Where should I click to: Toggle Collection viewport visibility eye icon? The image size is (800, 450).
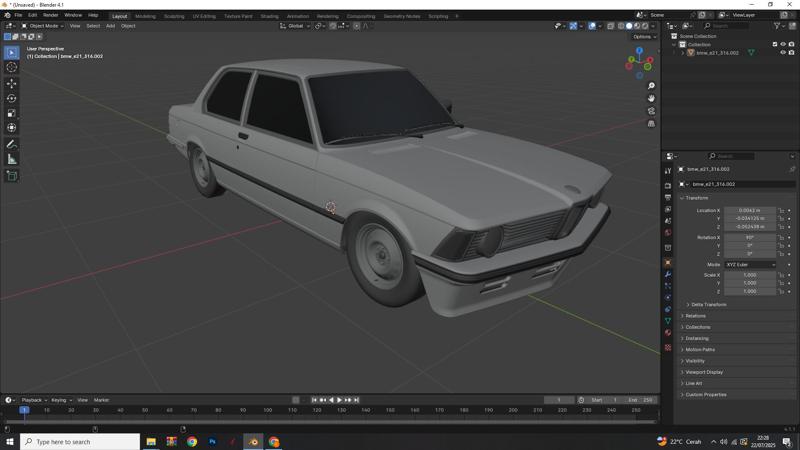tap(783, 44)
